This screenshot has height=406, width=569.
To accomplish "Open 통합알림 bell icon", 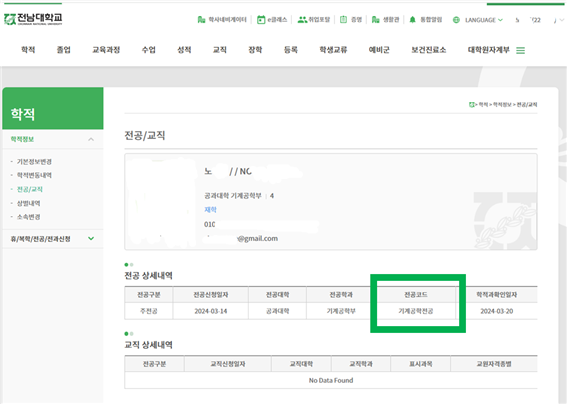I will coord(413,20).
